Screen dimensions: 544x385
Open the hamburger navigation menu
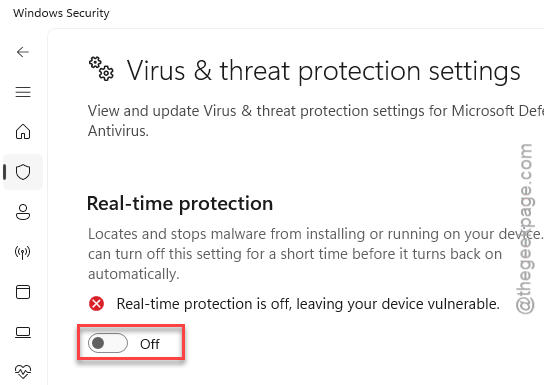[23, 92]
